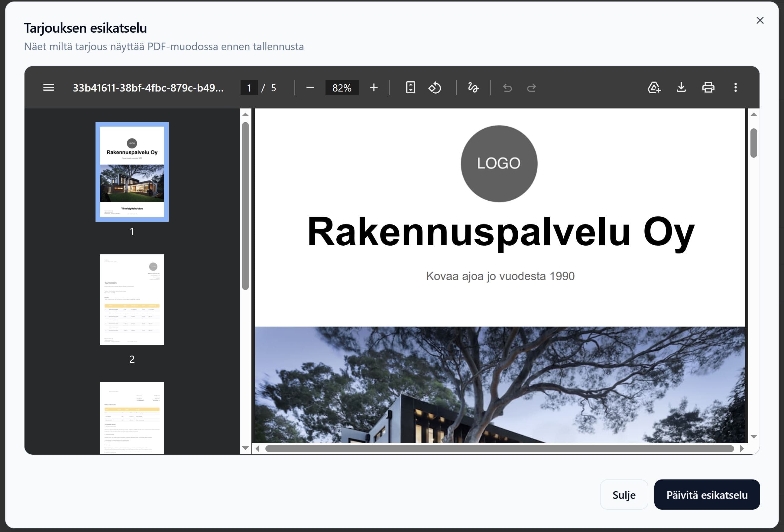
Task: Toggle the PDF sidebar menu icon
Action: [x=49, y=88]
